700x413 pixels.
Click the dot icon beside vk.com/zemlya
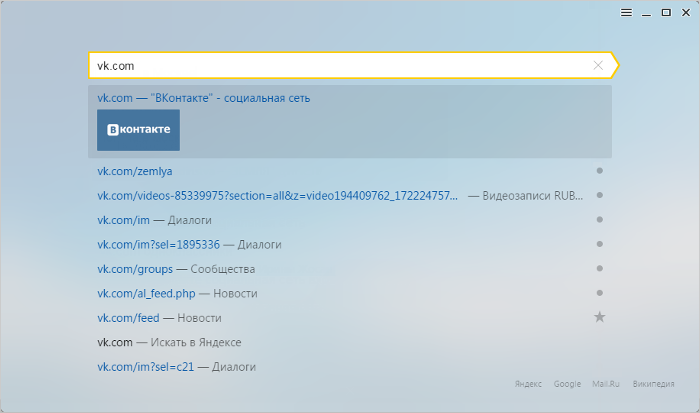[x=600, y=171]
